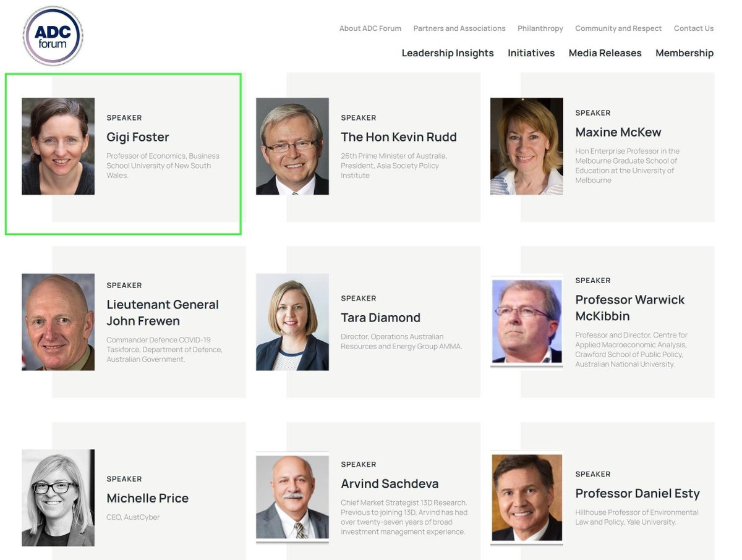Go to Partners and Associations

pos(459,28)
